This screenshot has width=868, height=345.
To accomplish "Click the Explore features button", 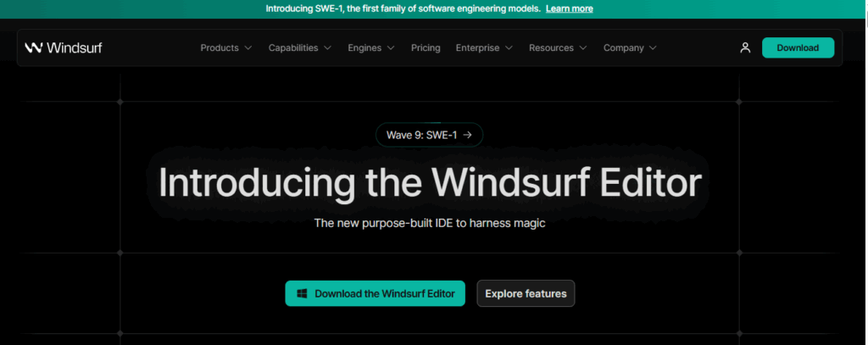I will point(526,294).
